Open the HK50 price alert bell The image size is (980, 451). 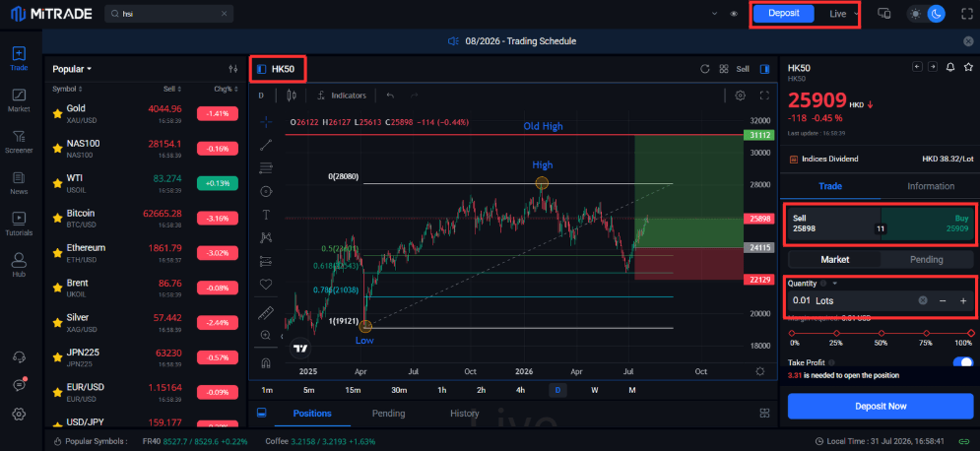click(950, 67)
